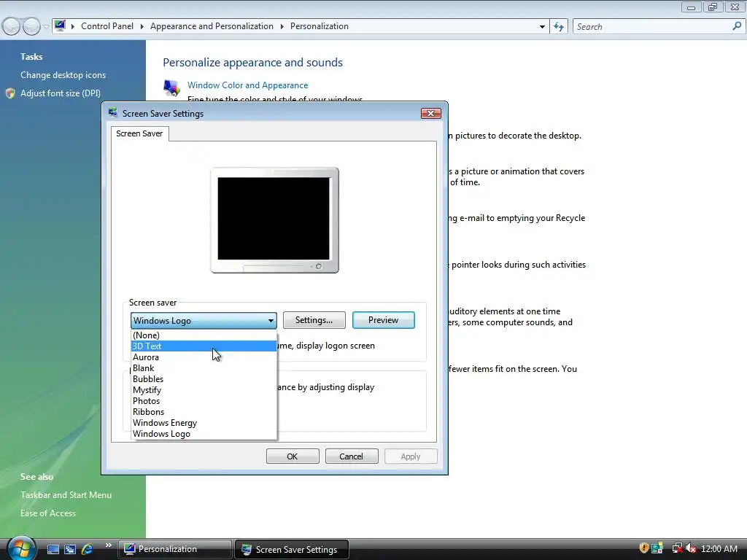Cancel the Screen Saver Settings dialog
Viewport: 747px width, 560px height.
(x=352, y=456)
